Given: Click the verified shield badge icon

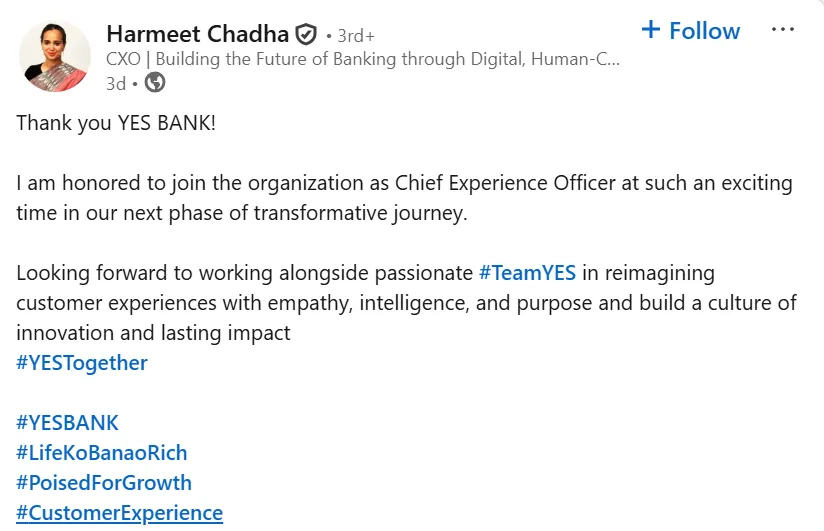Looking at the screenshot, I should (305, 35).
